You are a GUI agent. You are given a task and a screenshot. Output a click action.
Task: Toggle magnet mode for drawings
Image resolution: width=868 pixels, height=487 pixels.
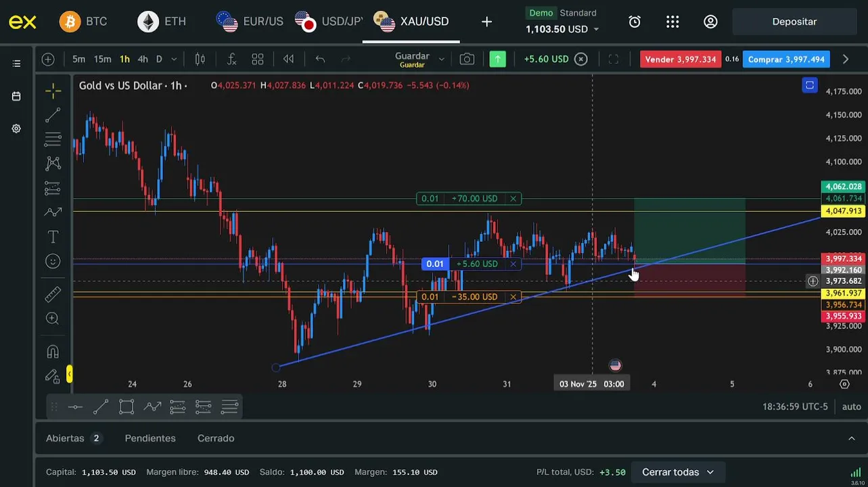click(53, 352)
